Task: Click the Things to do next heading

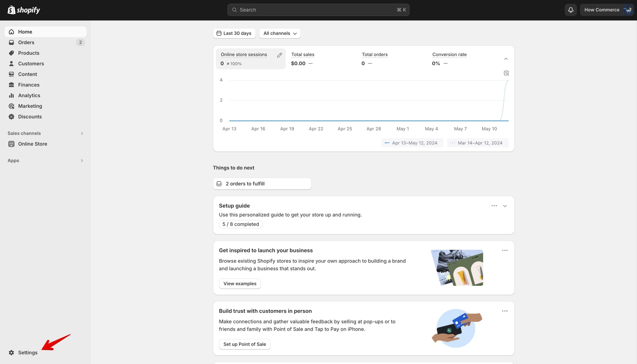Action: [x=233, y=168]
